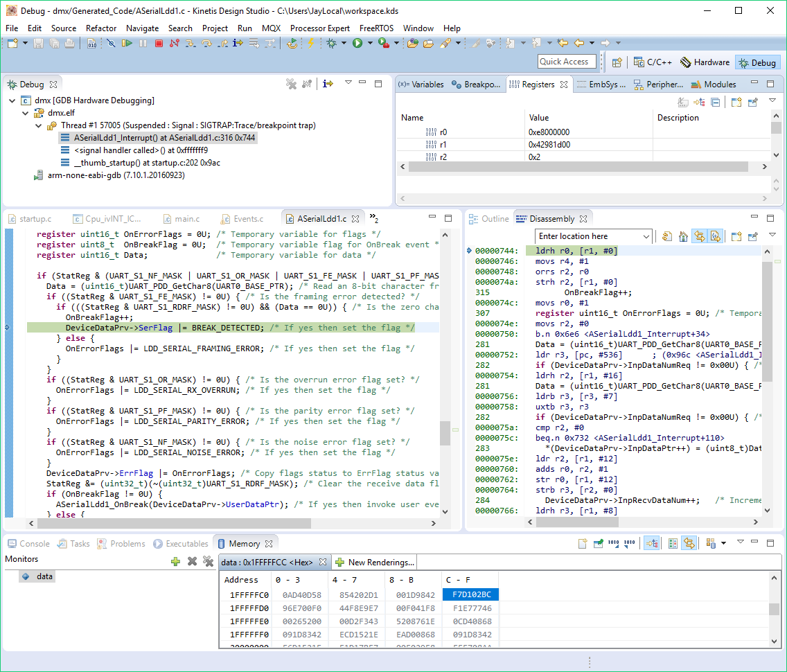The width and height of the screenshot is (787, 672).
Task: Switch to the Variables tab
Action: coord(421,85)
